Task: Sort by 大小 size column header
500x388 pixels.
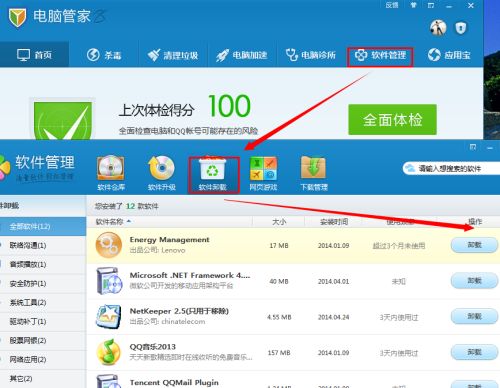Action: (279, 222)
